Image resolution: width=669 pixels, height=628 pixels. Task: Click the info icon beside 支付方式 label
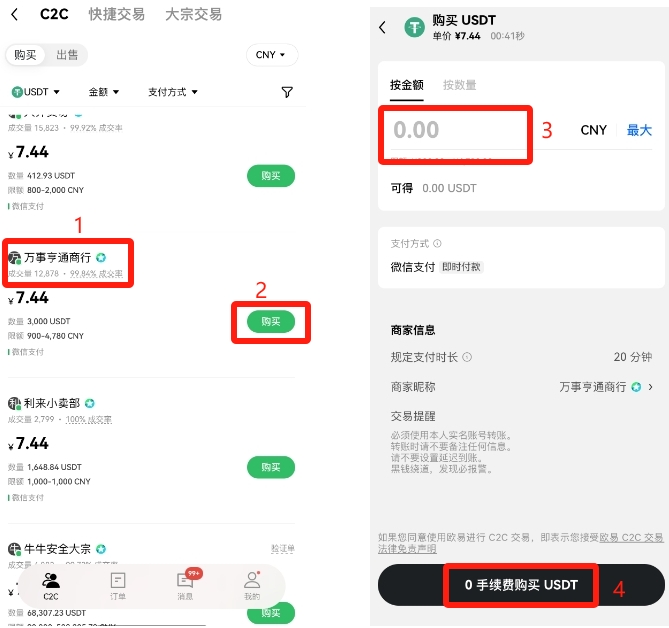[x=437, y=244]
